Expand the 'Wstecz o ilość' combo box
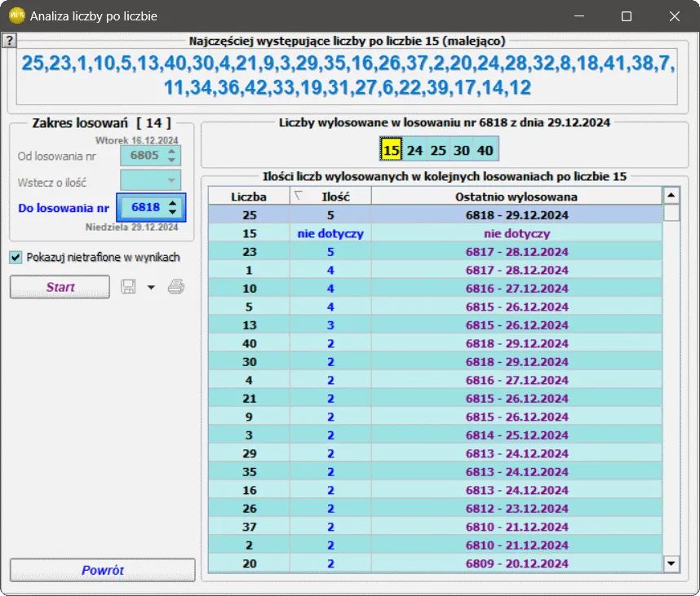This screenshot has height=596, width=700. click(171, 180)
